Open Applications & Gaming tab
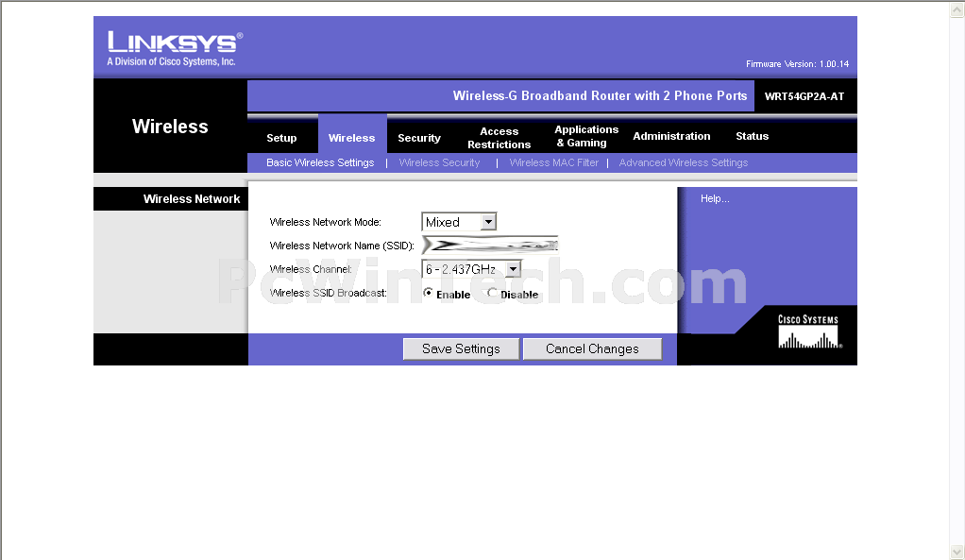Image resolution: width=965 pixels, height=560 pixels. click(585, 136)
